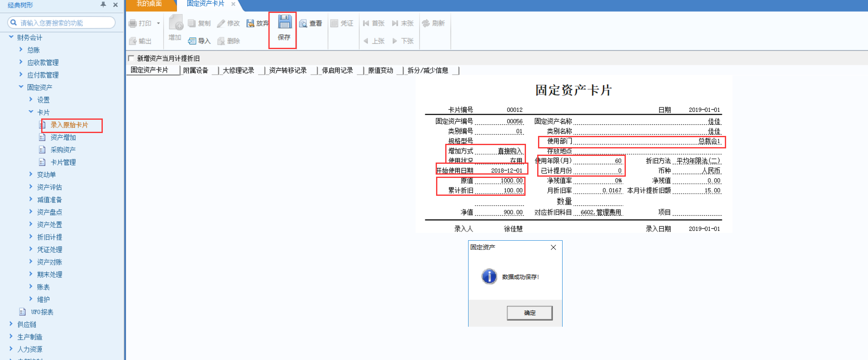Open 减值准备 in the tree
This screenshot has width=868, height=360.
coord(50,200)
